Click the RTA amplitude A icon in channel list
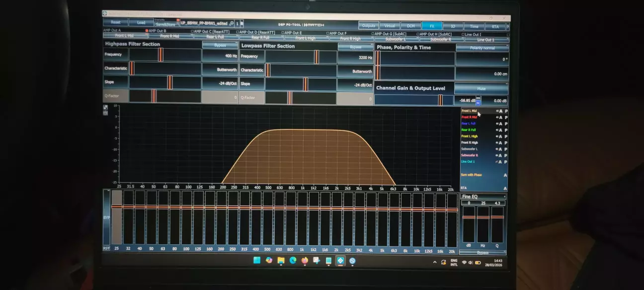Screen dimensions: 644x290 505,189
